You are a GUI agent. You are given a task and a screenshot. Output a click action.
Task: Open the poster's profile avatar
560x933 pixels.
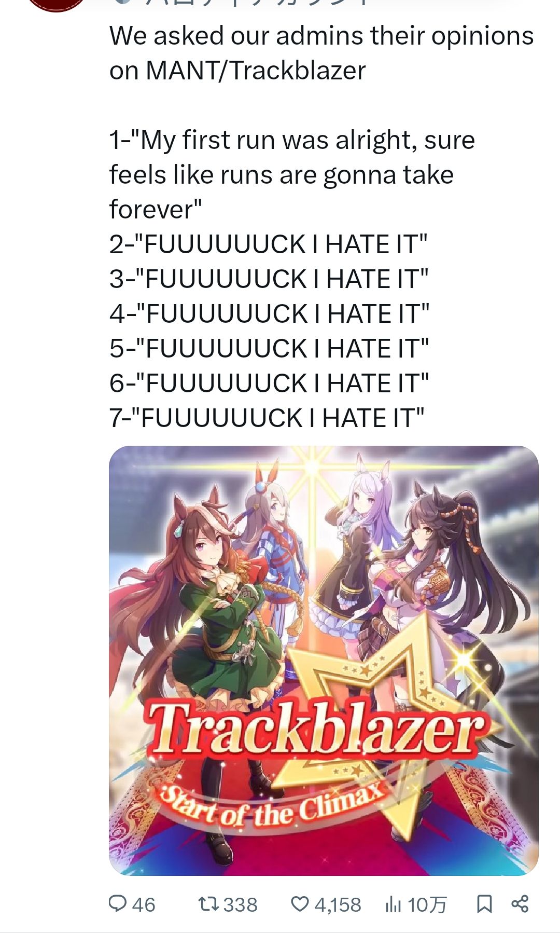point(56,5)
